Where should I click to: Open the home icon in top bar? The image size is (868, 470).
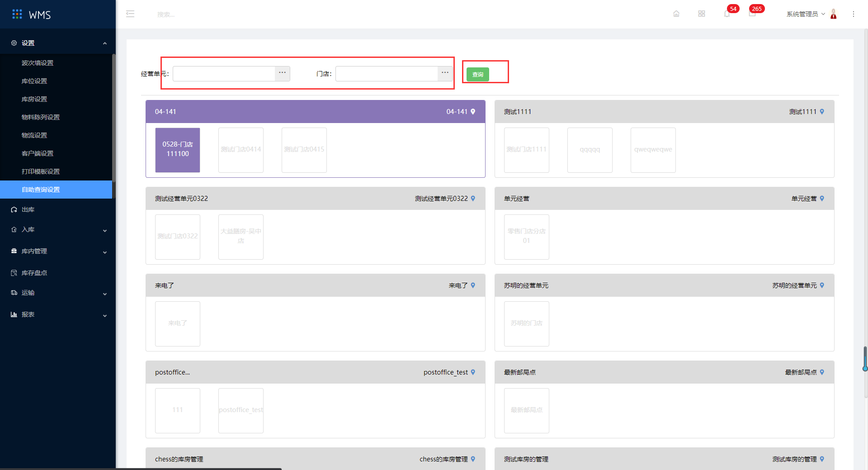point(676,14)
